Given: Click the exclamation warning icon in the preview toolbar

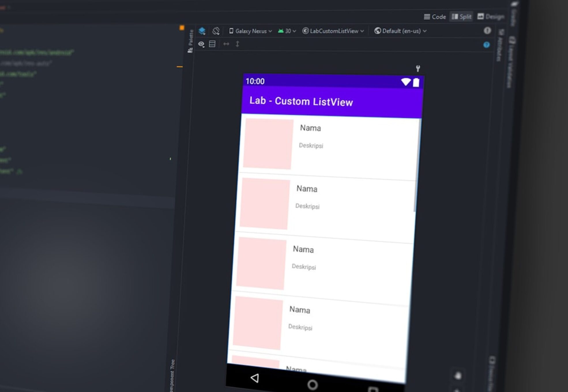Looking at the screenshot, I should pyautogui.click(x=487, y=31).
